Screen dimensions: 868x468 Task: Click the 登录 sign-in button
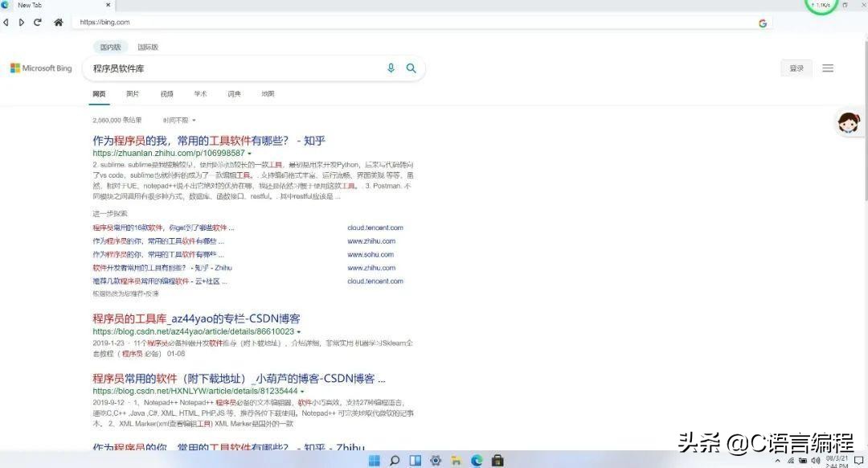tap(796, 68)
